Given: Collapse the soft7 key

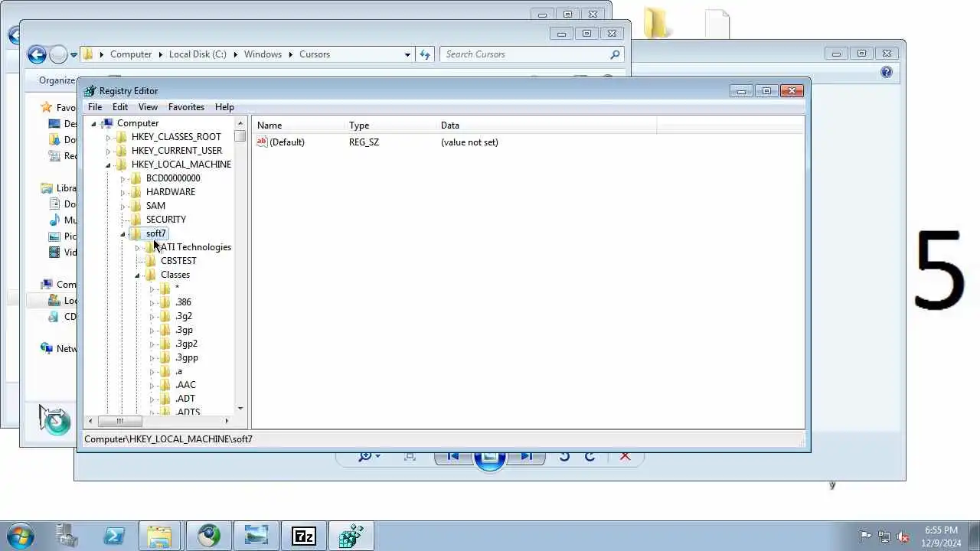Looking at the screenshot, I should (x=122, y=233).
